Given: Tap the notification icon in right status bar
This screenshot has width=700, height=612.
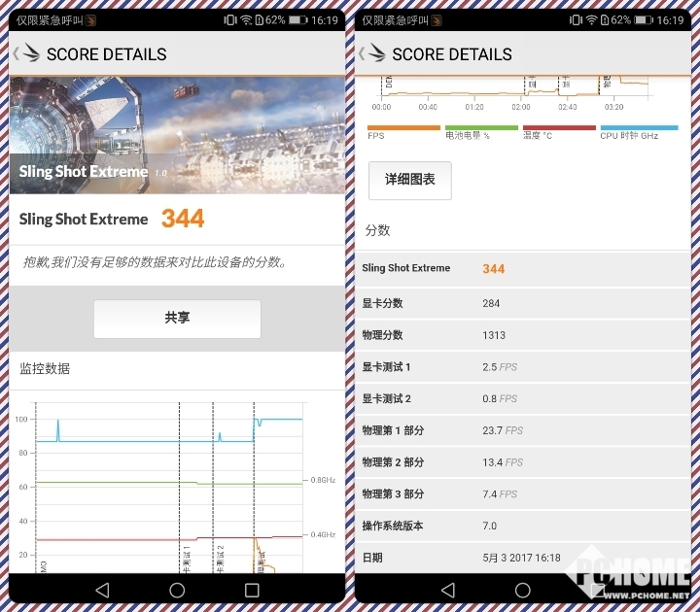Looking at the screenshot, I should click(437, 20).
